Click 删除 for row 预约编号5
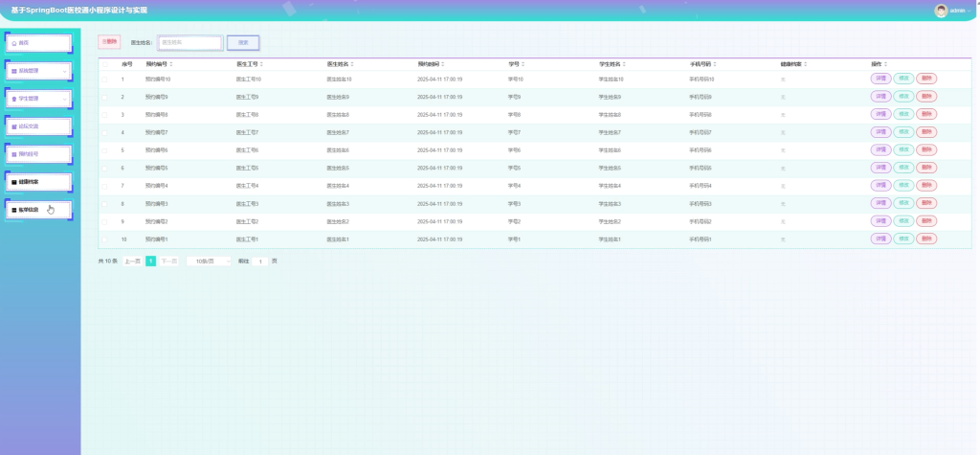The width and height of the screenshot is (980, 455). [926, 168]
